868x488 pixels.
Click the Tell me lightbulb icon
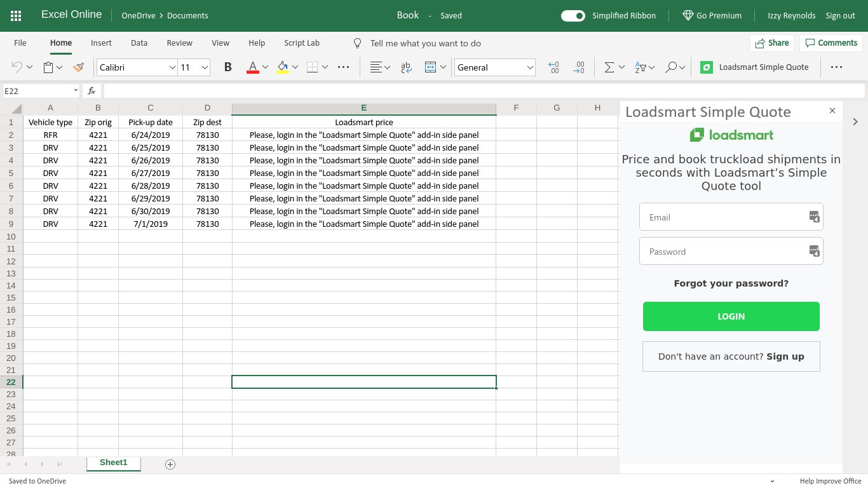357,43
